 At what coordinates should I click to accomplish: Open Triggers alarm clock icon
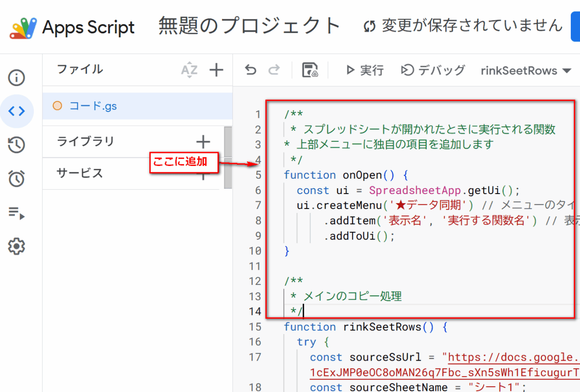point(17,179)
